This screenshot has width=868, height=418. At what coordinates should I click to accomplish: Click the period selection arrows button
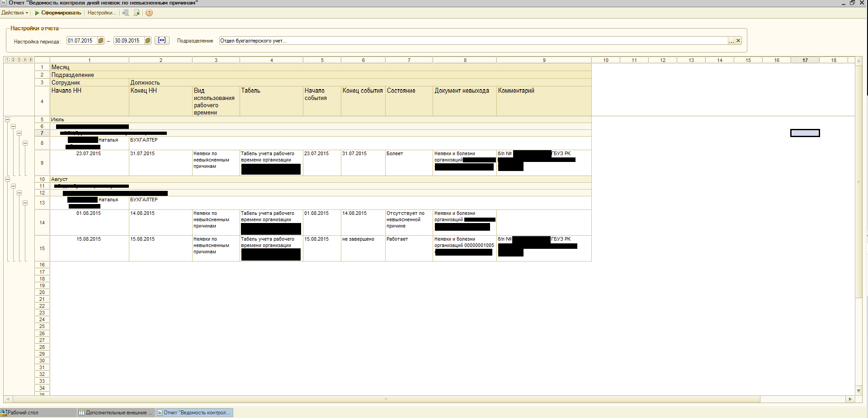click(x=162, y=40)
